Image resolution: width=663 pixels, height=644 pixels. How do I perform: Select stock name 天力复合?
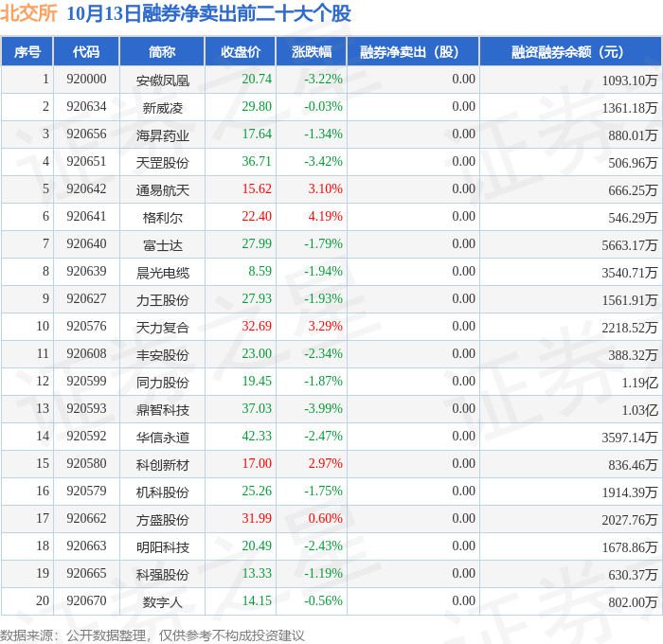(162, 328)
